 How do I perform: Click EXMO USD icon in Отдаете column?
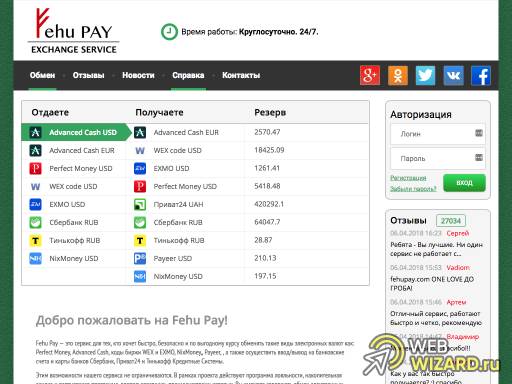point(36,204)
